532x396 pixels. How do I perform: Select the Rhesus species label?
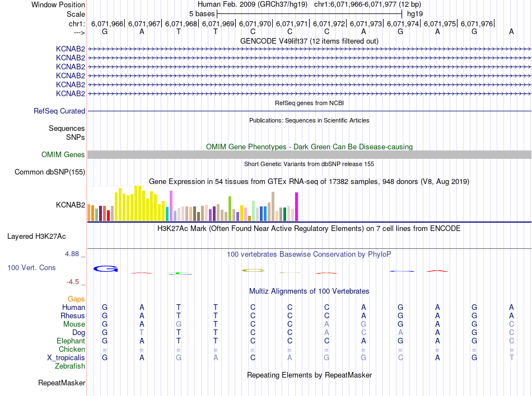click(x=73, y=315)
